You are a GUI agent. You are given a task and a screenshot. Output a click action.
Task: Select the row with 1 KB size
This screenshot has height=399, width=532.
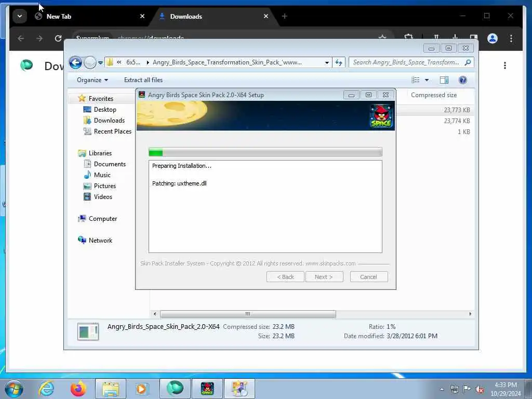point(435,131)
